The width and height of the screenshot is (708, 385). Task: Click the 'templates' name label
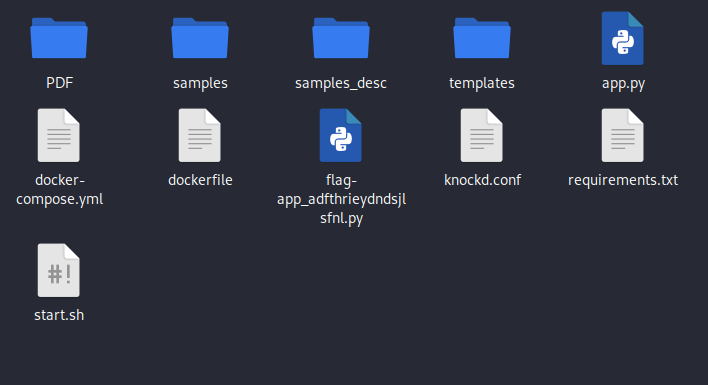point(482,83)
